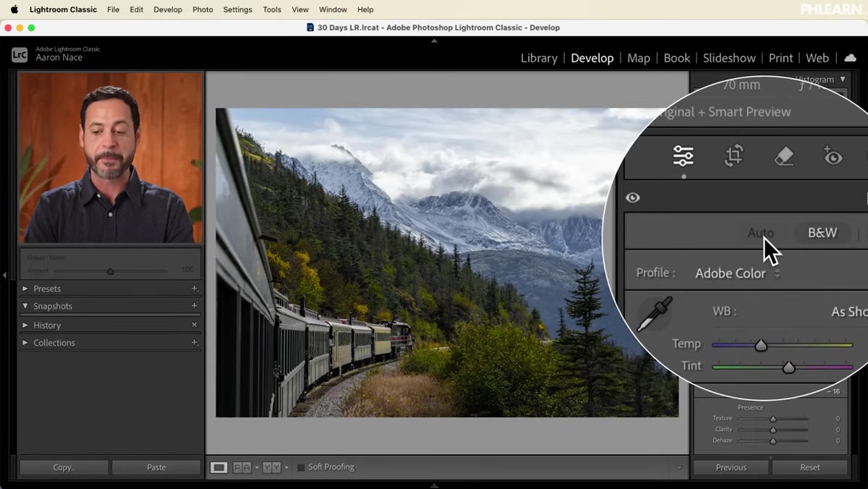
Task: Switch to the Map module
Action: tap(639, 58)
